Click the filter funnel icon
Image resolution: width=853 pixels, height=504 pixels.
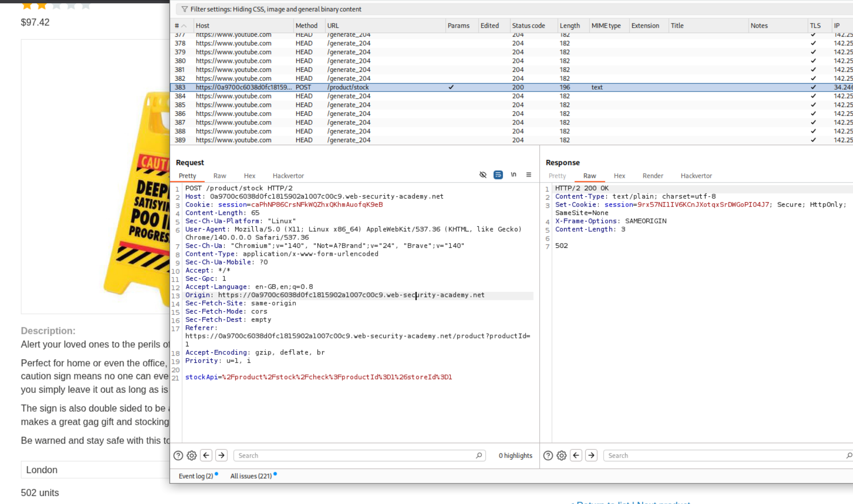tap(184, 9)
